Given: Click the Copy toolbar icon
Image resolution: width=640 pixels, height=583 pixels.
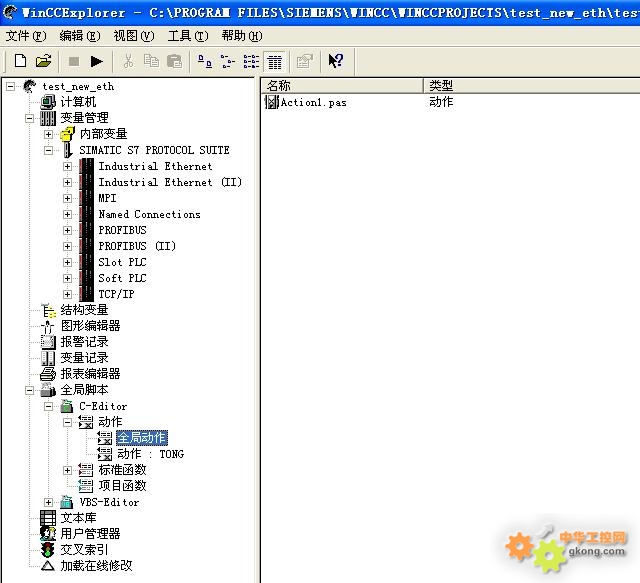Looking at the screenshot, I should pos(151,61).
